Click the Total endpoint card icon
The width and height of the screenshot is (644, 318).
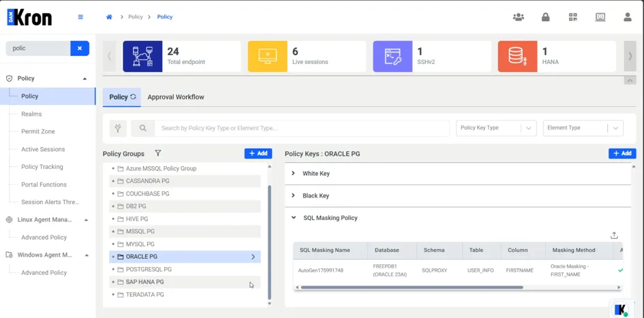point(142,57)
